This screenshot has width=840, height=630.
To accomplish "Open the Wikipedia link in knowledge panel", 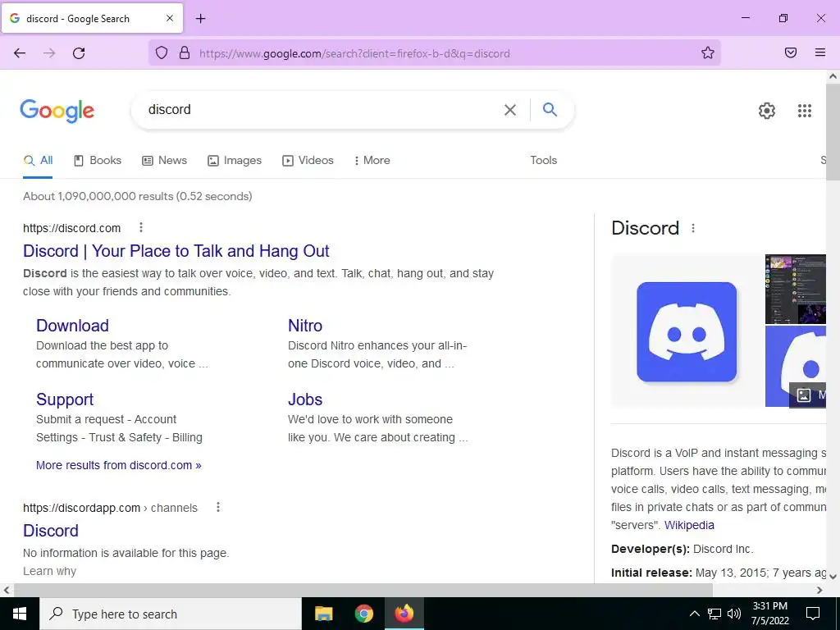I will 689,525.
